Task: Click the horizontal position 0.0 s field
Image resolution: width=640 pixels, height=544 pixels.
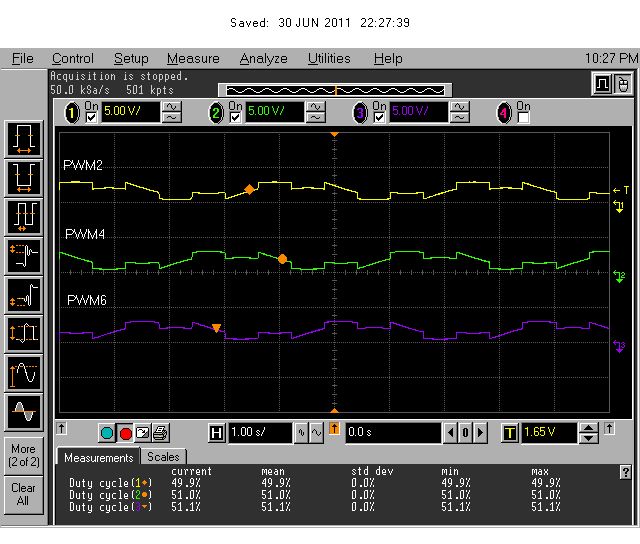Action: (x=391, y=433)
